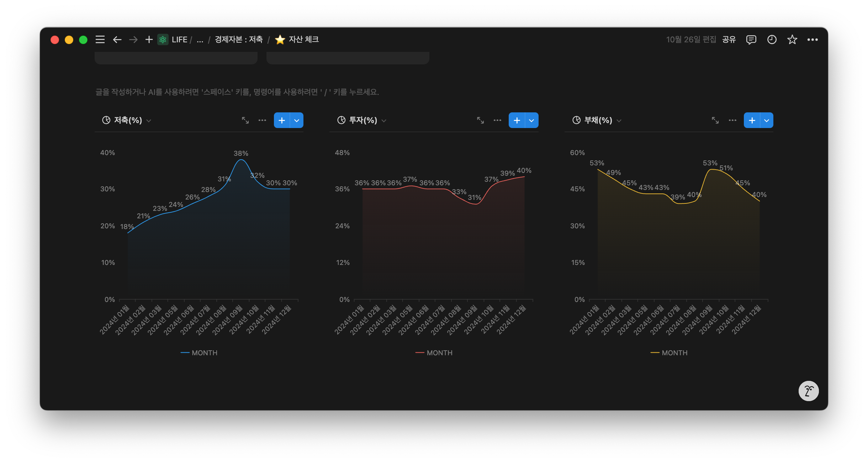Toggle the yellow MONTH legend series

click(669, 353)
